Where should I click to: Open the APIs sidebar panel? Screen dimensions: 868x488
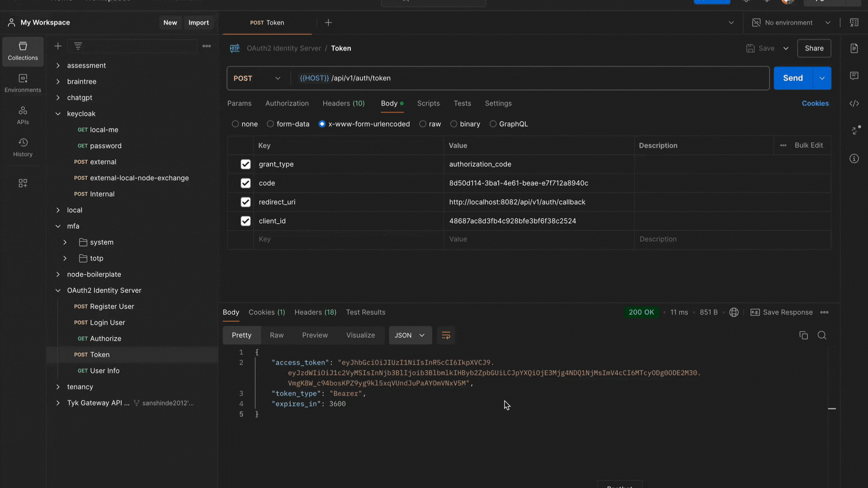(x=23, y=115)
